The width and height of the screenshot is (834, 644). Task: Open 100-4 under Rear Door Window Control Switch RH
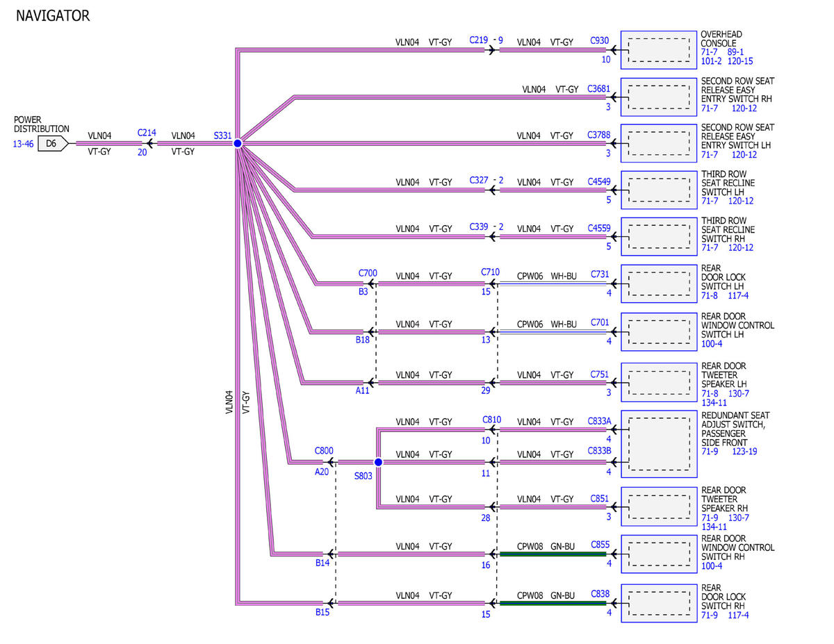(712, 566)
